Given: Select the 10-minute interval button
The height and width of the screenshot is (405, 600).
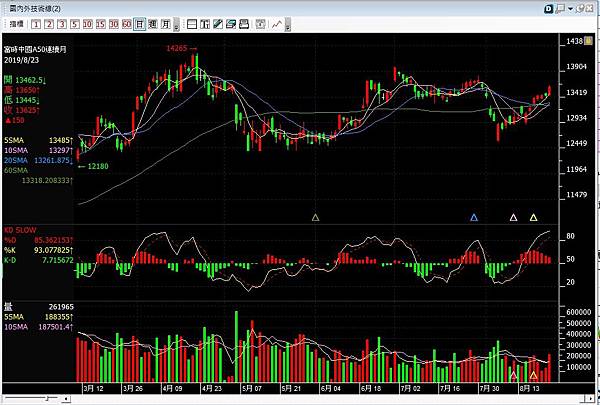Looking at the screenshot, I should 88,24.
